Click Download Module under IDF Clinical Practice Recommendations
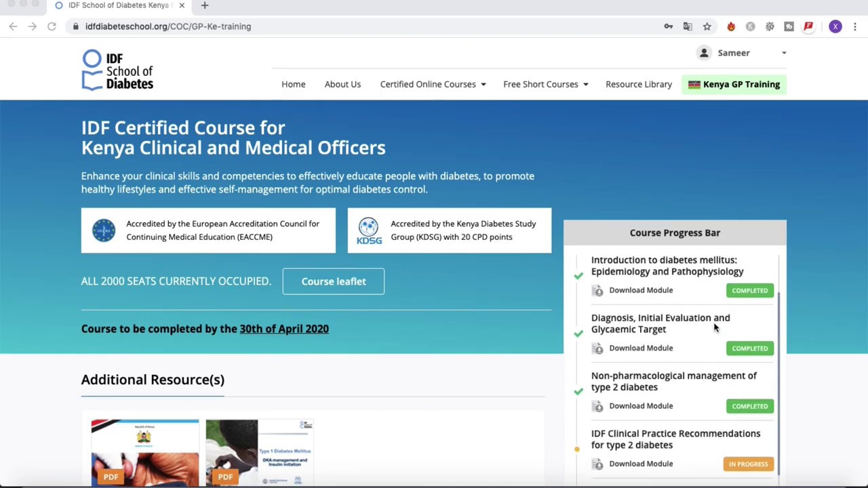This screenshot has height=488, width=868. point(641,464)
